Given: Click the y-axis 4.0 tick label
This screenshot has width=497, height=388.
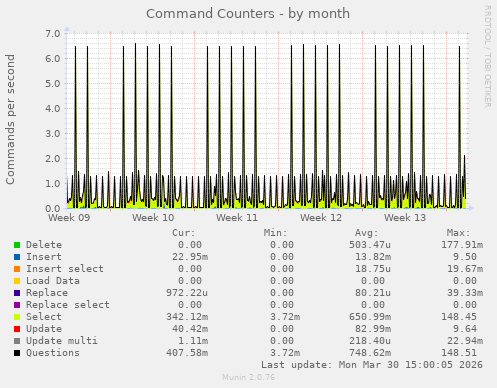Looking at the screenshot, I should (53, 108).
